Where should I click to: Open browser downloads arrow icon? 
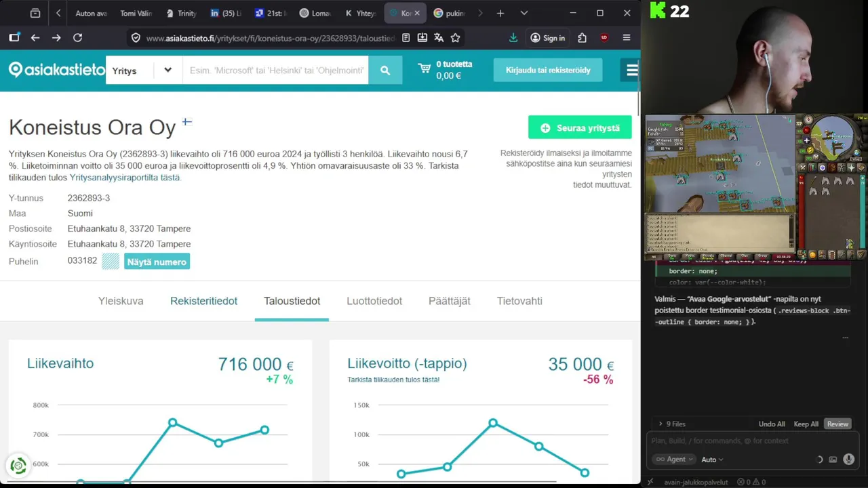[x=513, y=38]
